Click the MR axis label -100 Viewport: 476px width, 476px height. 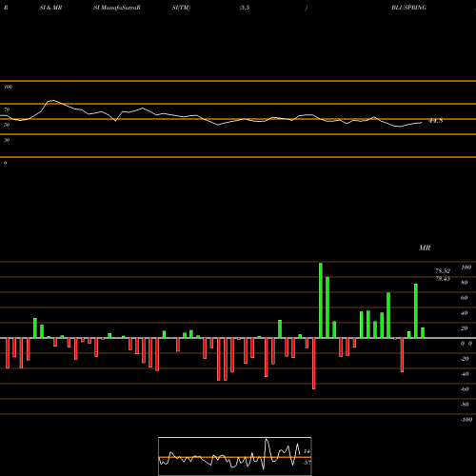[x=466, y=420]
